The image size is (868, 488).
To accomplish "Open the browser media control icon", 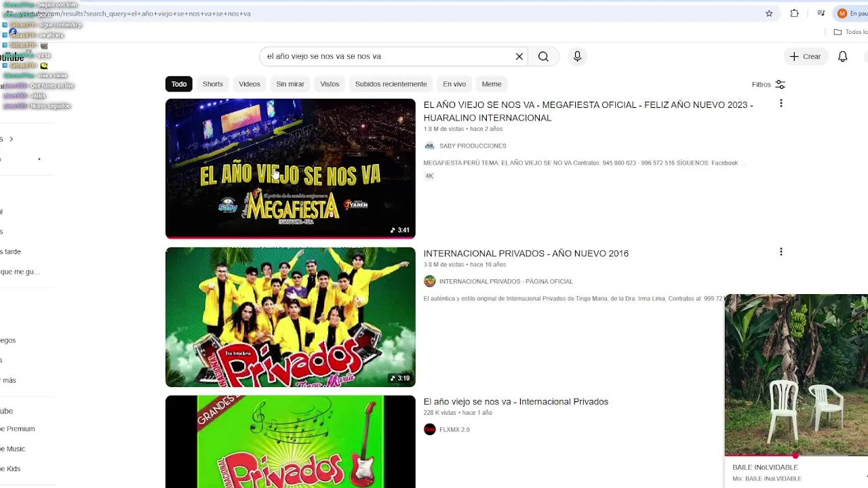I will coord(821,14).
